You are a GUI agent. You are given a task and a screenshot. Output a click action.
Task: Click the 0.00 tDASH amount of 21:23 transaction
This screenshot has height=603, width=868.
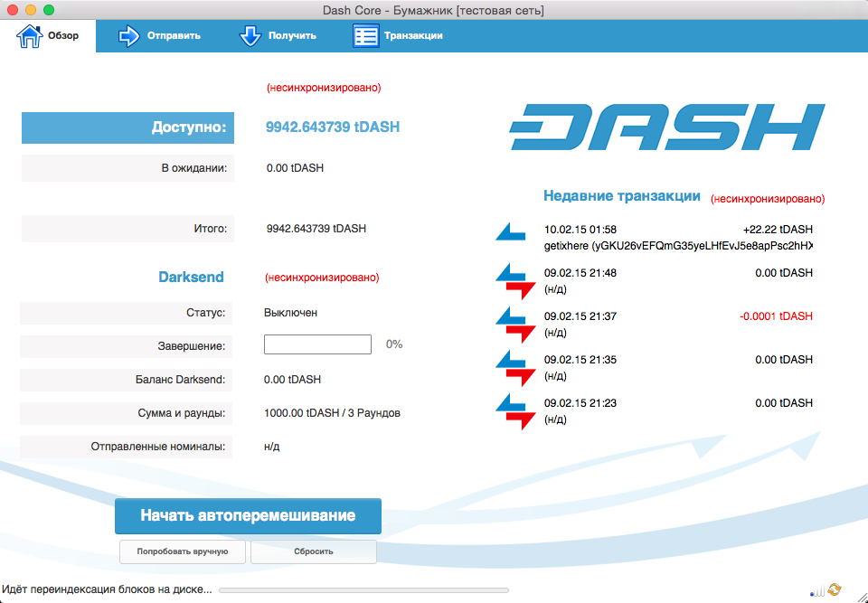pyautogui.click(x=784, y=403)
